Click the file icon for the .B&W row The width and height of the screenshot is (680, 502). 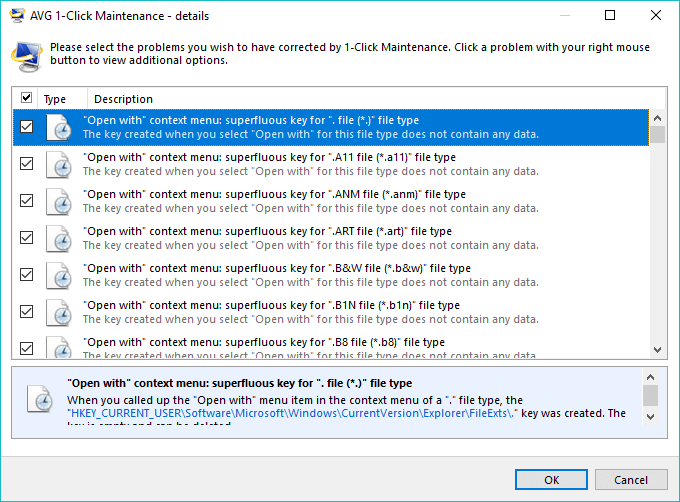coord(59,275)
